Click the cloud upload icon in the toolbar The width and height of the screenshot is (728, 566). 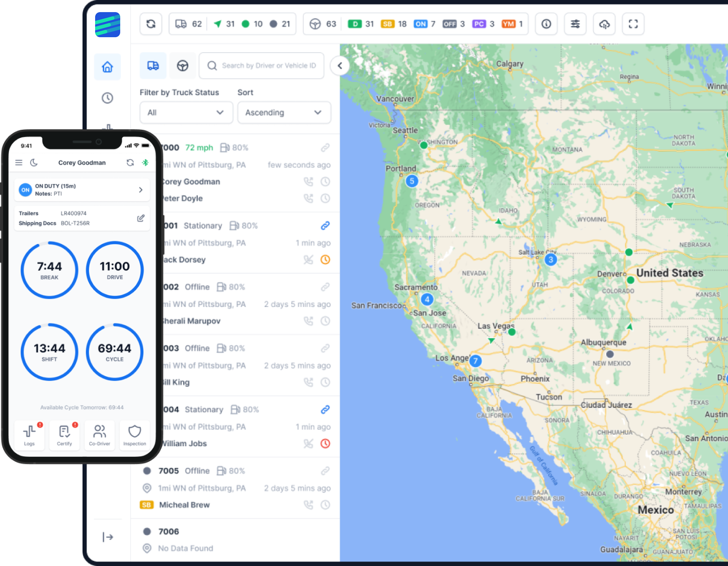coord(604,24)
